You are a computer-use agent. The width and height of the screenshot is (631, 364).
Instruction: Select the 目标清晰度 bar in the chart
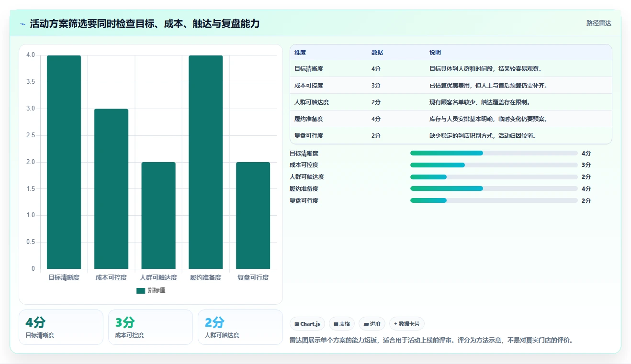point(64,162)
